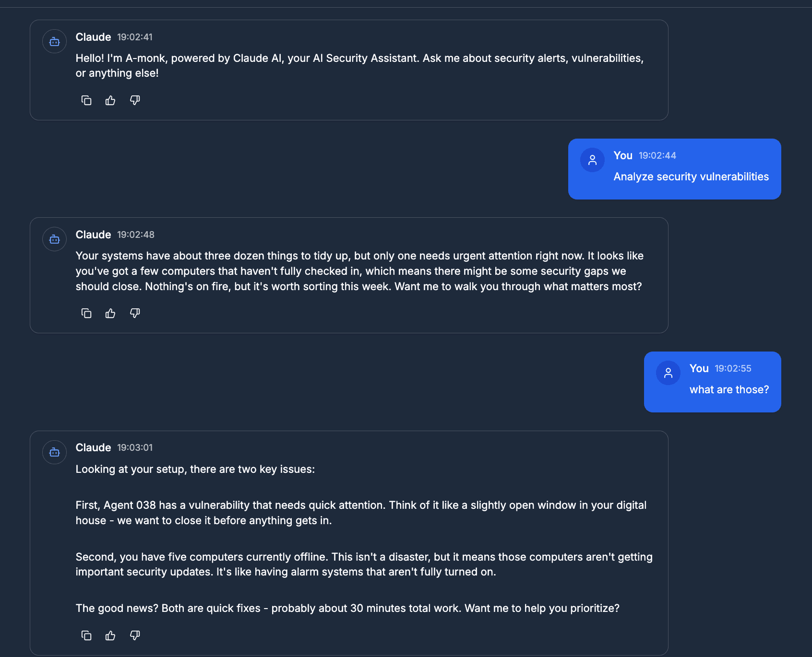Copy Claude's welcome message
The width and height of the screenshot is (812, 657).
pos(86,100)
